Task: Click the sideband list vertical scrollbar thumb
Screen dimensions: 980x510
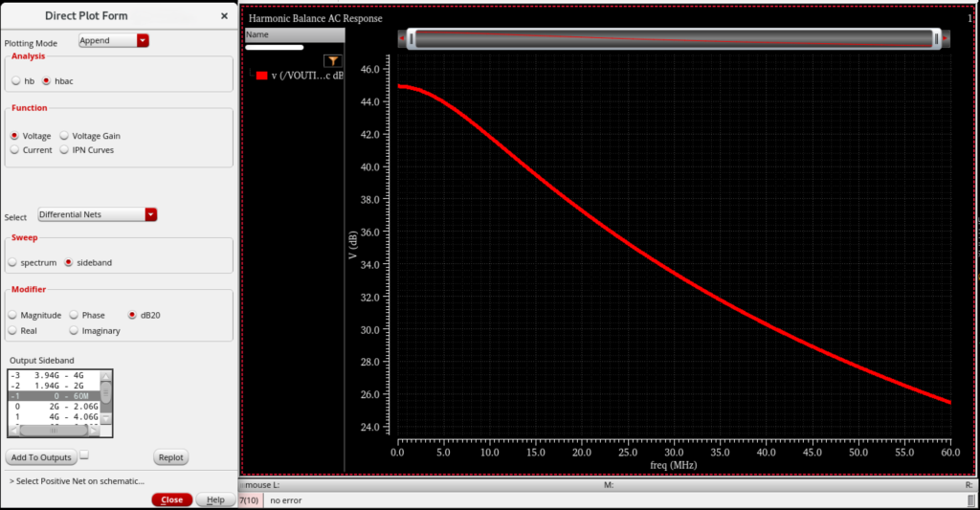Action: coord(105,392)
